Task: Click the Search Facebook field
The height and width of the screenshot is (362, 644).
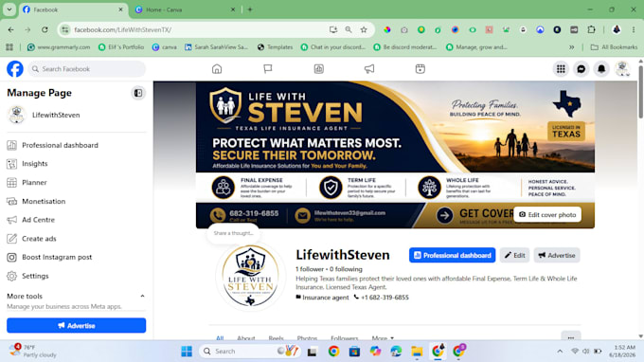Action: click(x=87, y=69)
